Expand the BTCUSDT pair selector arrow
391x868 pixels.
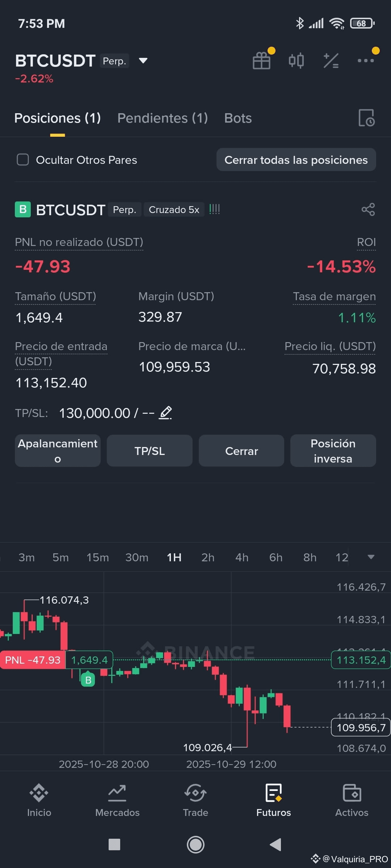coord(143,60)
